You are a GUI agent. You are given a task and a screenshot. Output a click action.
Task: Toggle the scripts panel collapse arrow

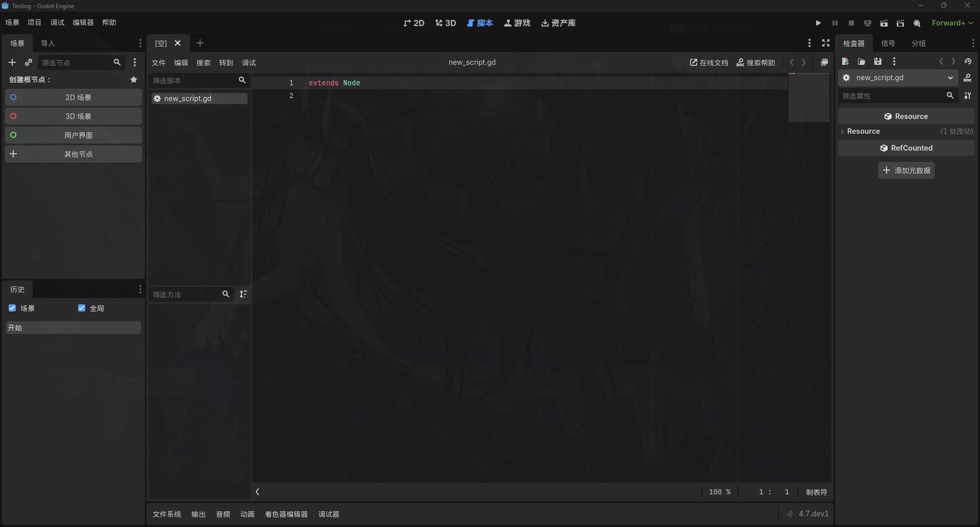[x=258, y=492]
